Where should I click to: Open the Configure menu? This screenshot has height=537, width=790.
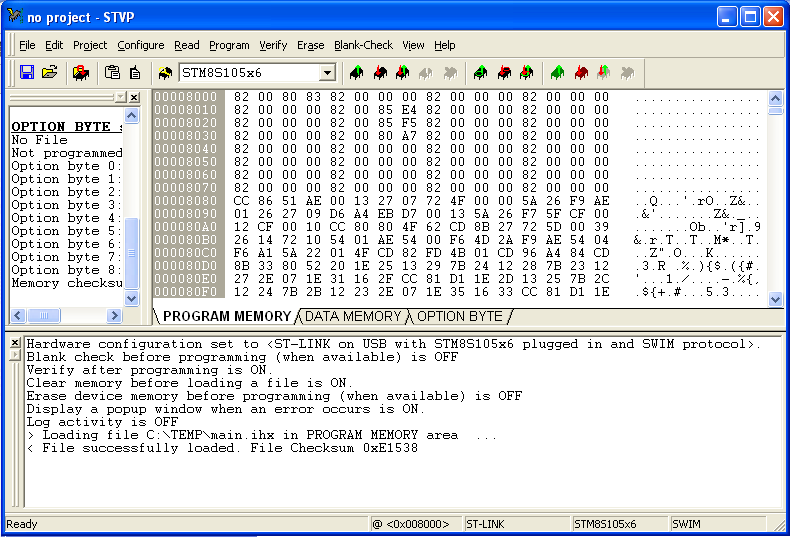coord(141,45)
